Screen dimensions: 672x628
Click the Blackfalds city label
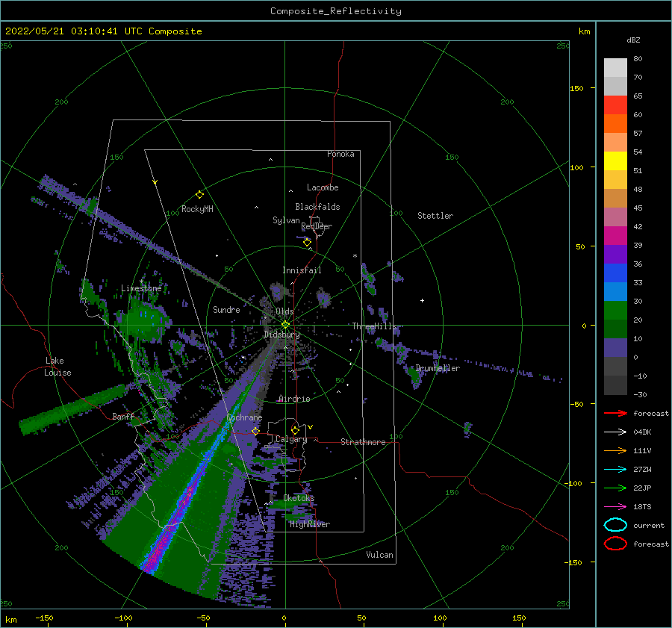pos(317,207)
